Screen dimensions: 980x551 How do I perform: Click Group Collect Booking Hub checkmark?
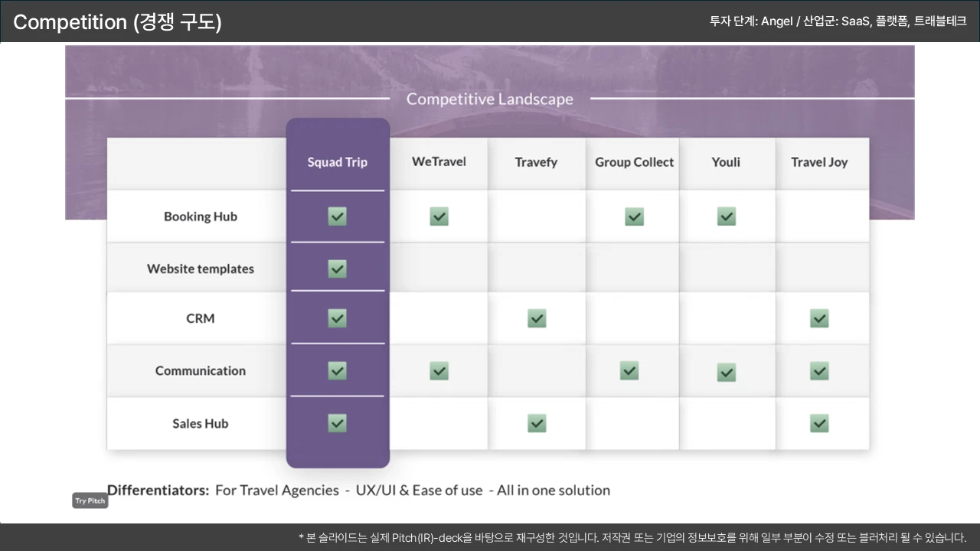coord(634,217)
